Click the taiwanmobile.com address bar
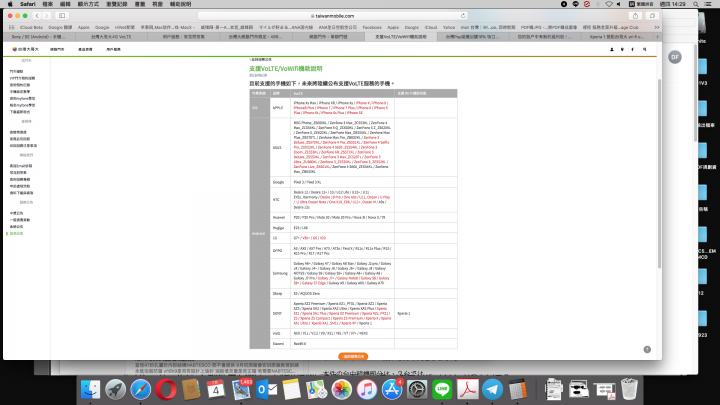Screen dimensions: 720x405 (333, 16)
